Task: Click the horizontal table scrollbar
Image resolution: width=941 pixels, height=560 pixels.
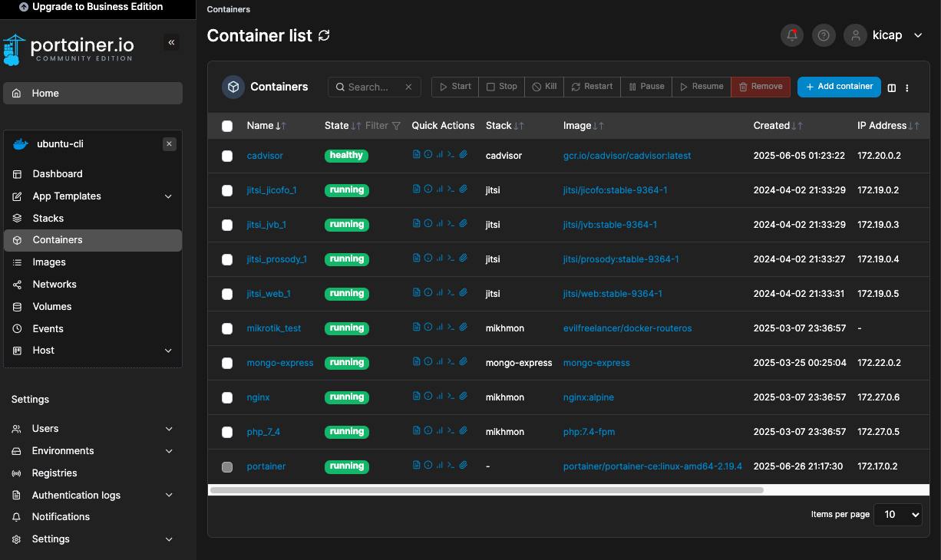Action: coord(487,489)
